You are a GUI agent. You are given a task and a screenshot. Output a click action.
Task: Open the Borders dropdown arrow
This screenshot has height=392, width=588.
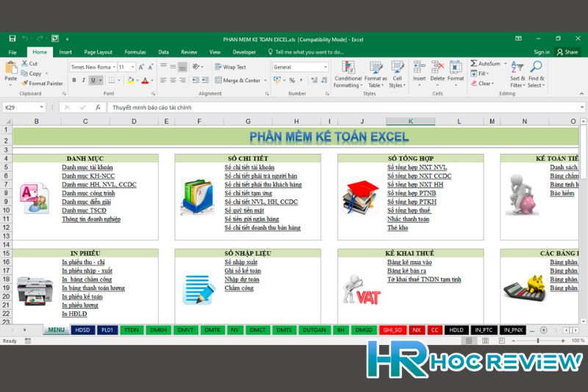click(x=119, y=80)
